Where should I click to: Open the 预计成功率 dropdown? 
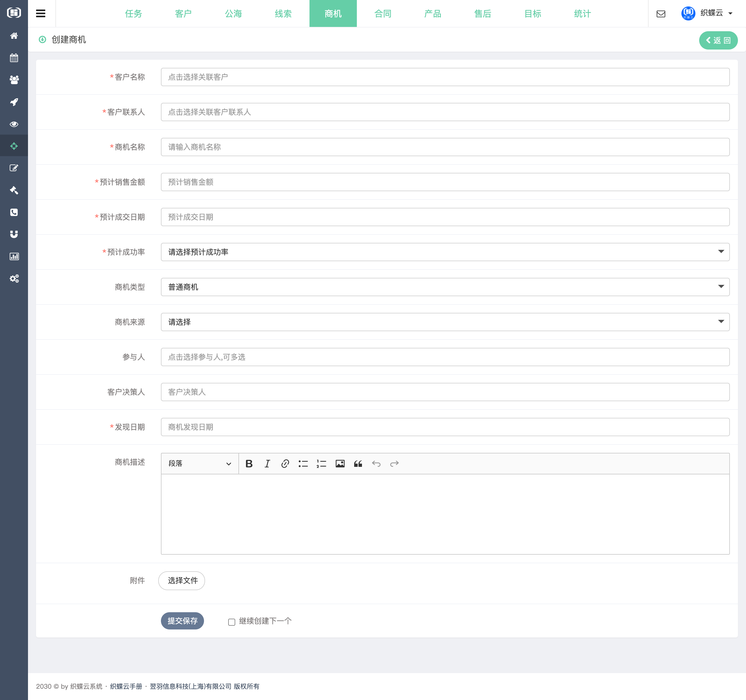click(445, 252)
